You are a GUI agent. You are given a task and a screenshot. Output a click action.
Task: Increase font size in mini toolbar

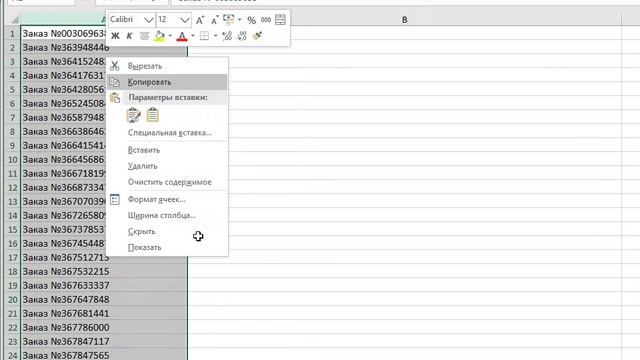click(x=200, y=20)
